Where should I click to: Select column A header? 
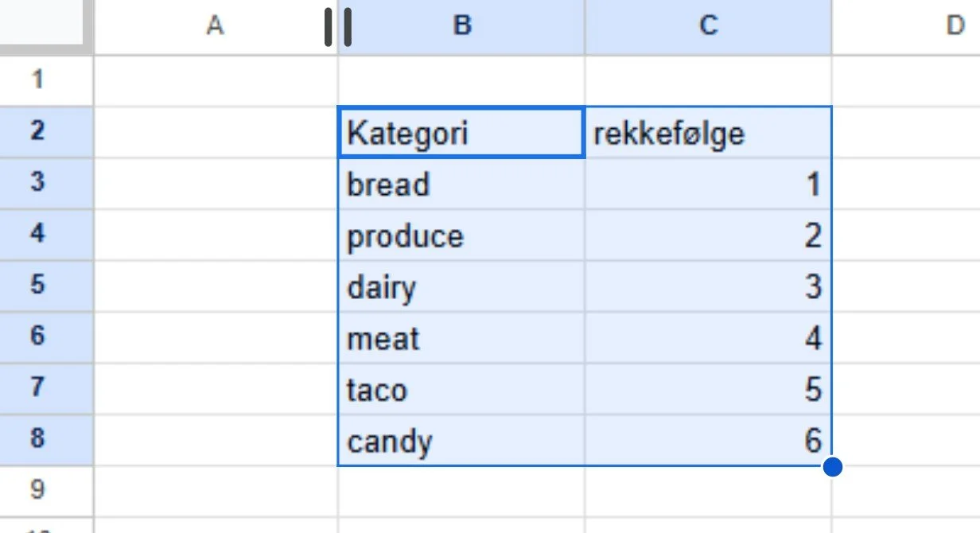tap(215, 26)
